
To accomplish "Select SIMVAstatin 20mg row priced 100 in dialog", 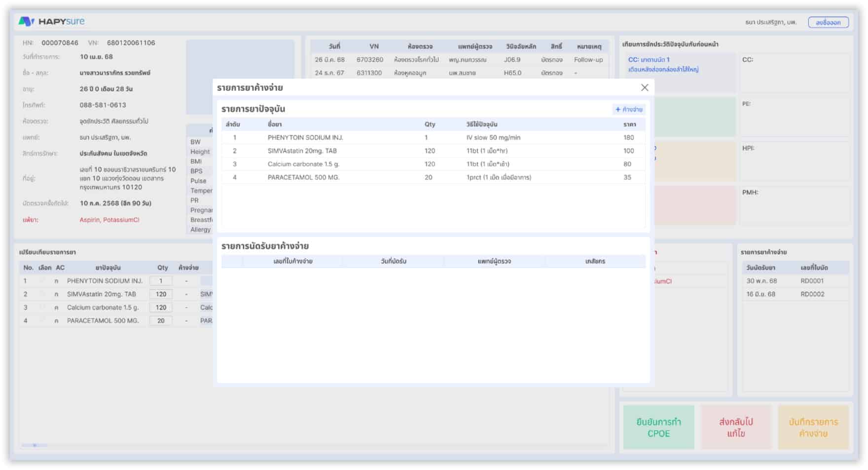I will point(433,151).
